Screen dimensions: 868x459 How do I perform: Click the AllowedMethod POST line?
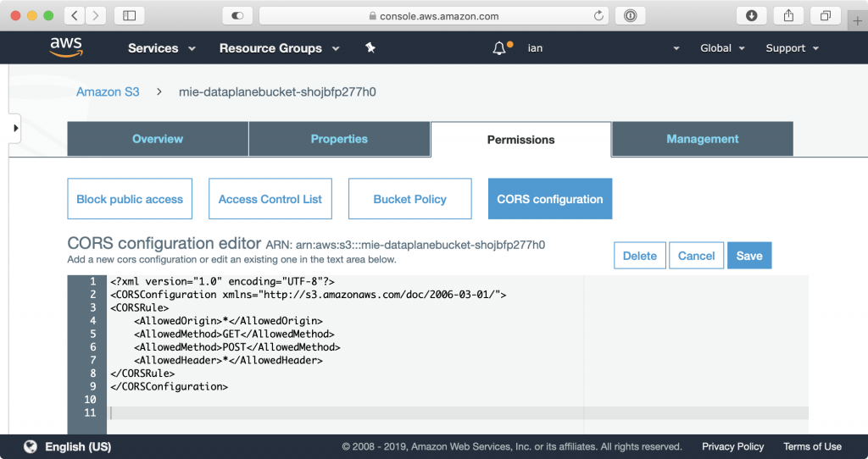237,347
